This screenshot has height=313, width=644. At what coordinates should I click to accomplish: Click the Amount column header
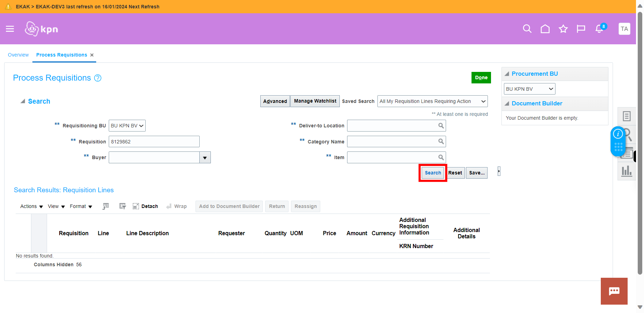(357, 233)
